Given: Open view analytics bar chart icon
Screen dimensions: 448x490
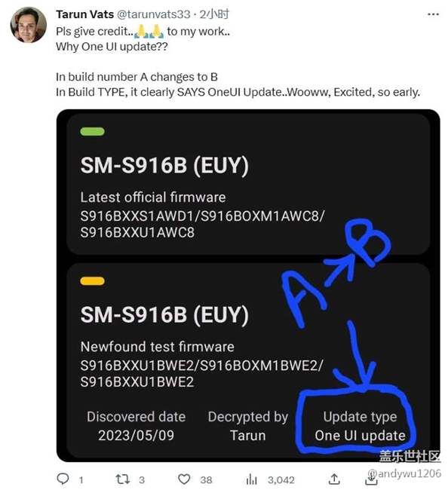Looking at the screenshot, I should tap(252, 479).
